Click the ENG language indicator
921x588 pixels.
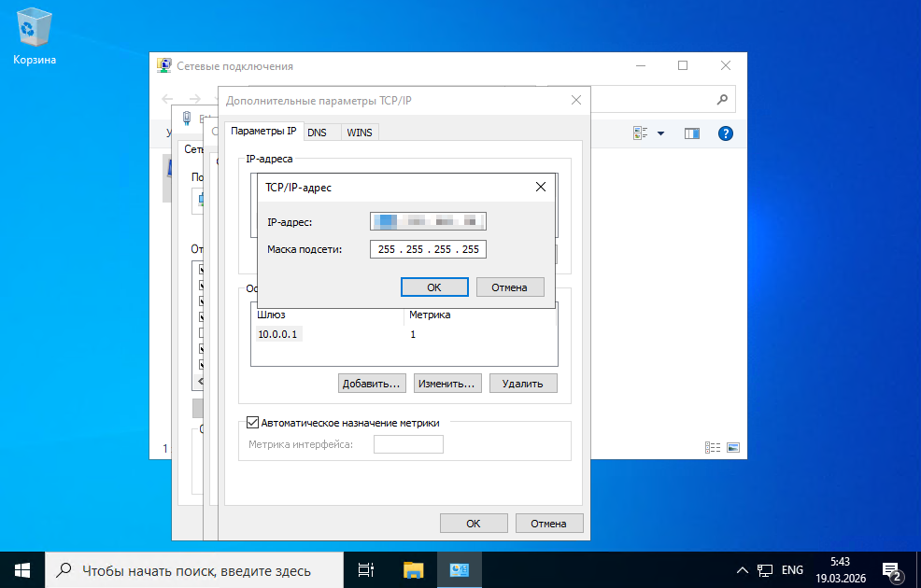(x=792, y=569)
